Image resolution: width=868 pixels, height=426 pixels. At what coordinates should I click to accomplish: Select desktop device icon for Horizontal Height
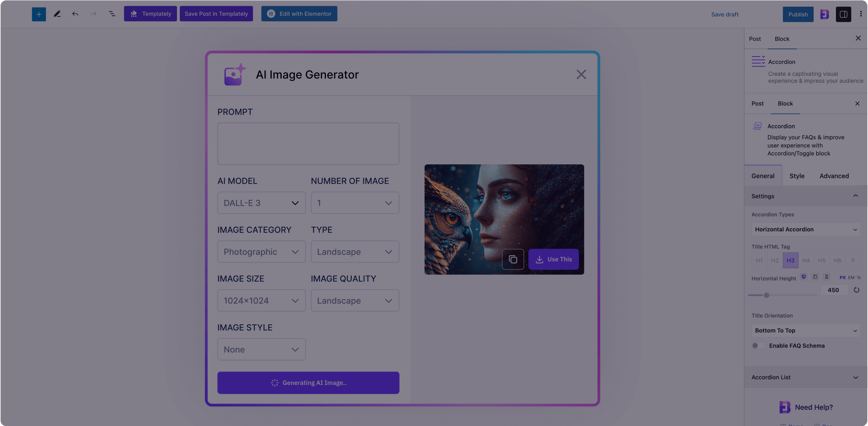point(804,277)
